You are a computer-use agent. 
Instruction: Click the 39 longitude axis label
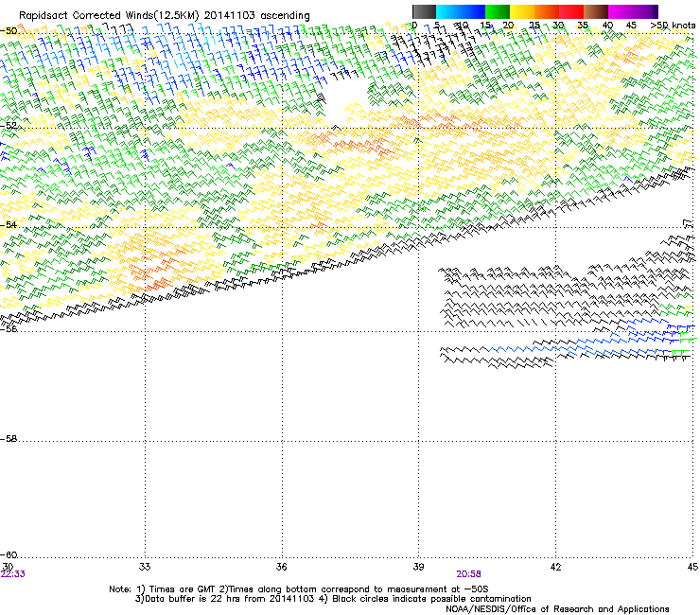pos(418,567)
